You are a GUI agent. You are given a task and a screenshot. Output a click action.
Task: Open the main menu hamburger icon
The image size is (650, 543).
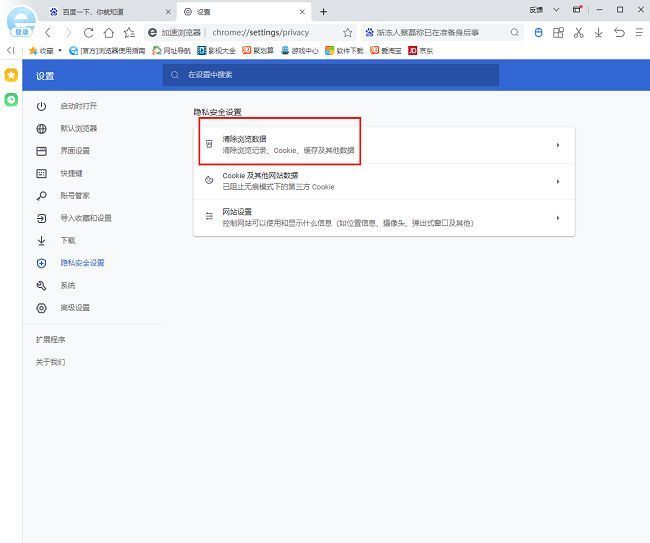tap(638, 32)
